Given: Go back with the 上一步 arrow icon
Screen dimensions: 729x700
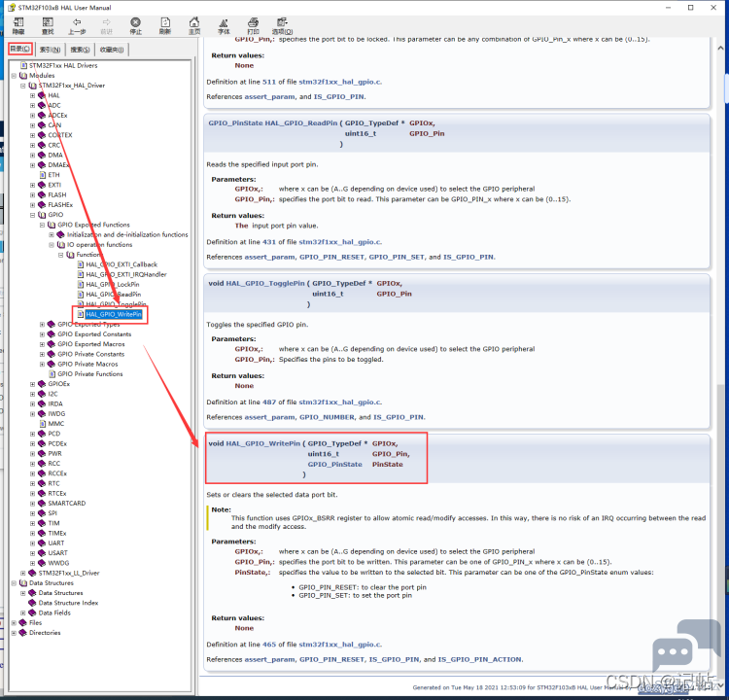Looking at the screenshot, I should click(77, 26).
